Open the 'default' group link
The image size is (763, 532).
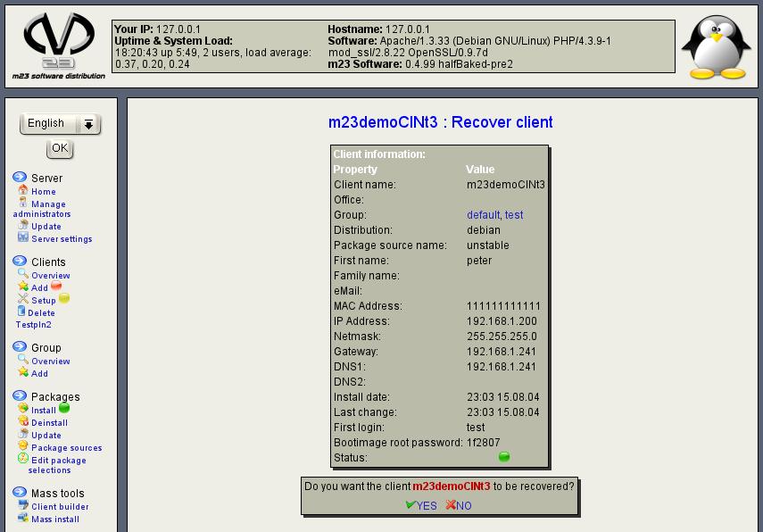[x=483, y=215]
